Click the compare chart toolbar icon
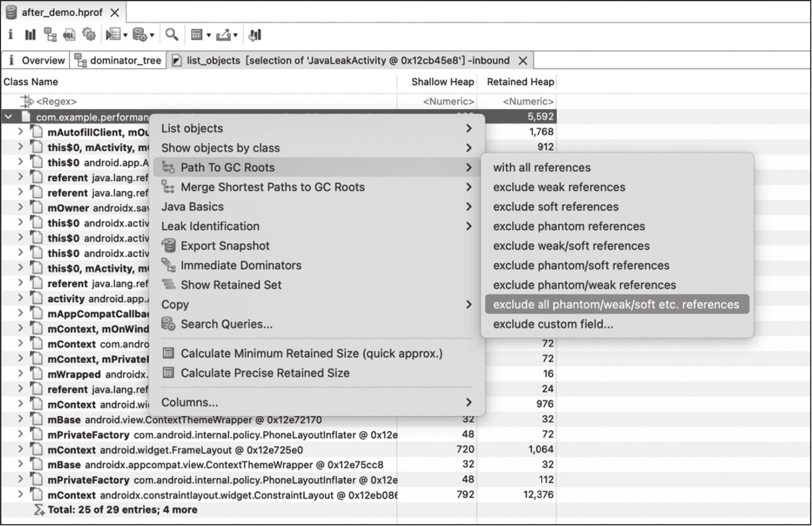Screen dimensions: 812x526 255,34
